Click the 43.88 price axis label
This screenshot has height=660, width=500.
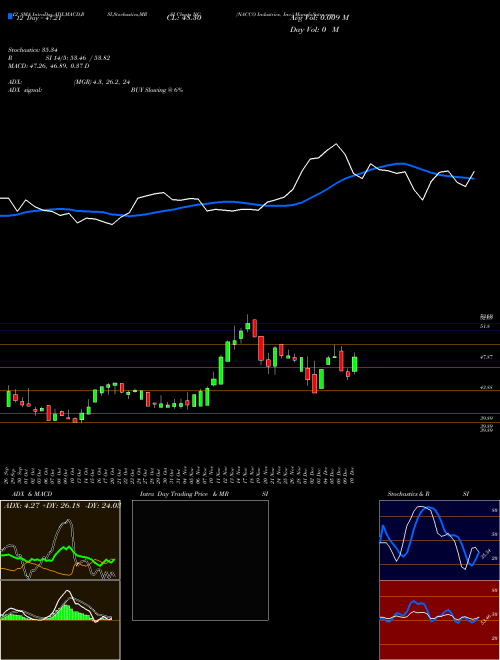coord(486,388)
